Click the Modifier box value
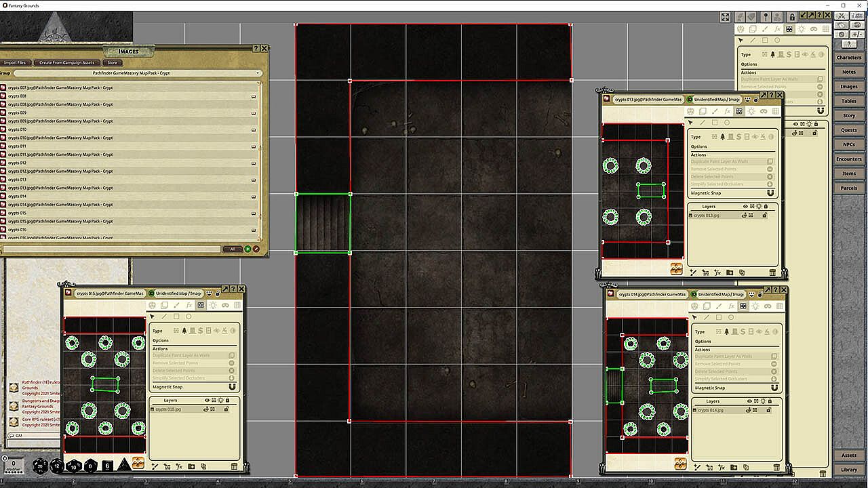 [14, 464]
